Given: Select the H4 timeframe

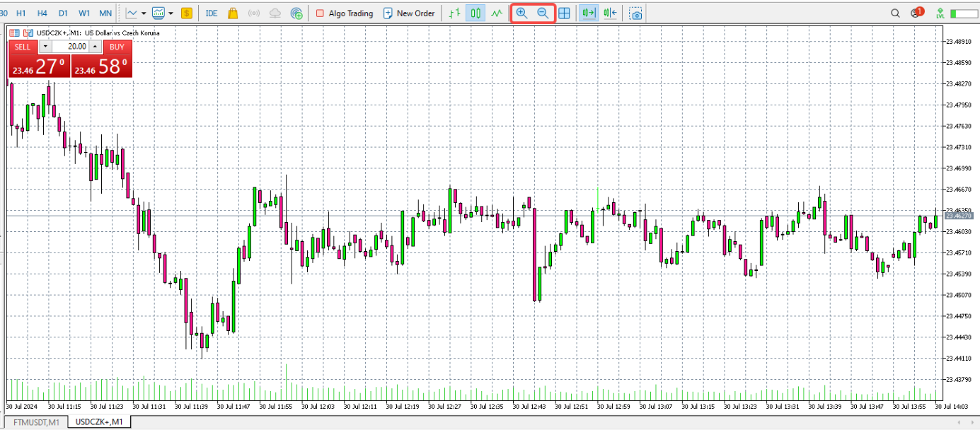Looking at the screenshot, I should click(42, 13).
